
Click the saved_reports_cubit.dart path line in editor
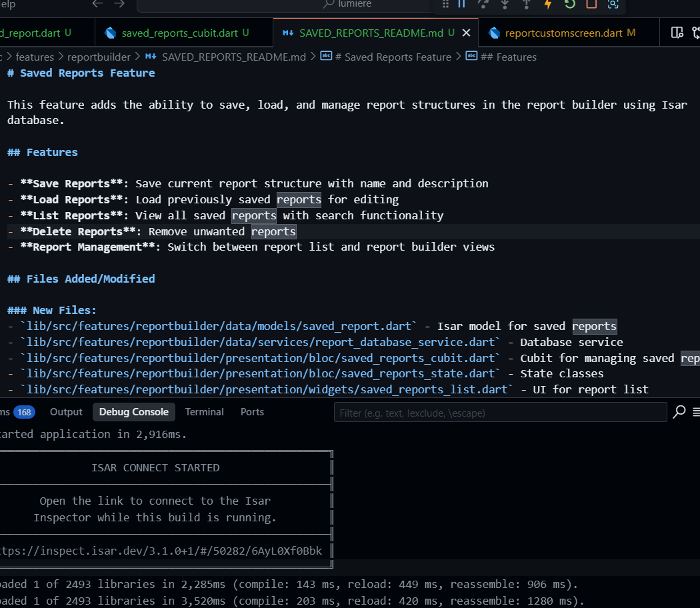click(353, 359)
